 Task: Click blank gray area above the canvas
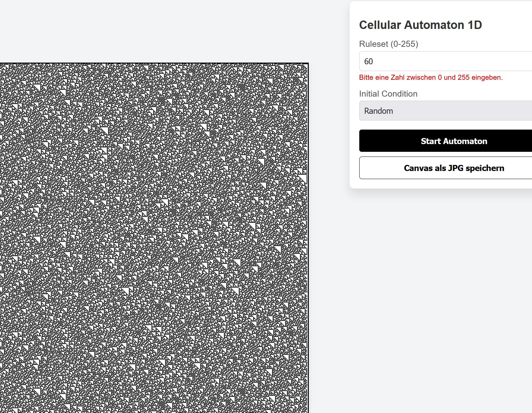[154, 30]
